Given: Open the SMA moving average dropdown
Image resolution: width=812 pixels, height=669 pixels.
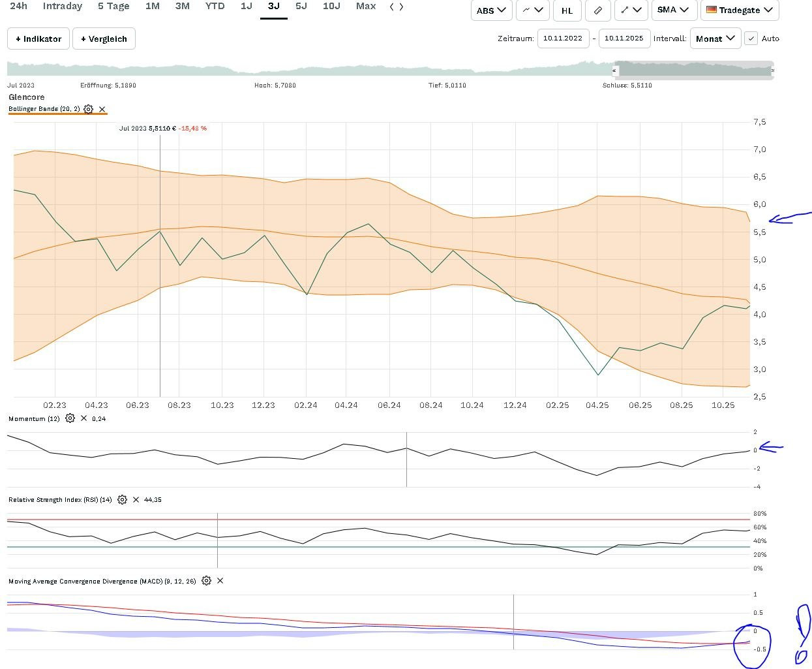Looking at the screenshot, I should click(x=673, y=10).
